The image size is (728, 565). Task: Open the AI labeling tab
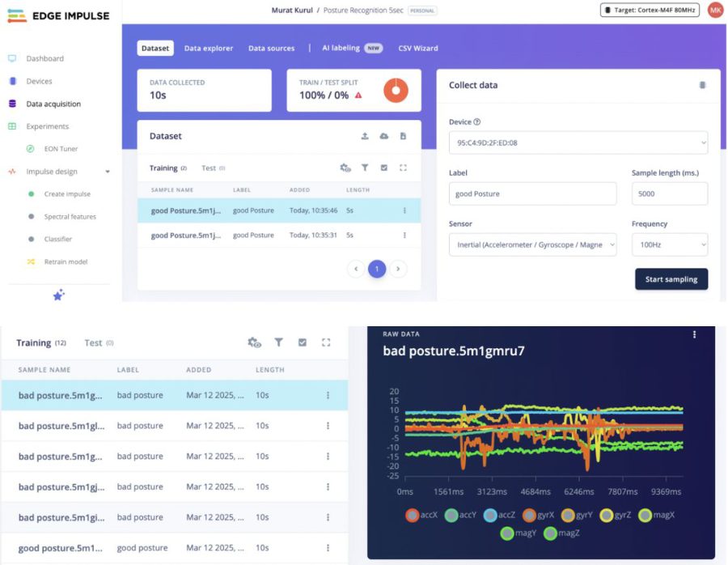tap(352, 48)
